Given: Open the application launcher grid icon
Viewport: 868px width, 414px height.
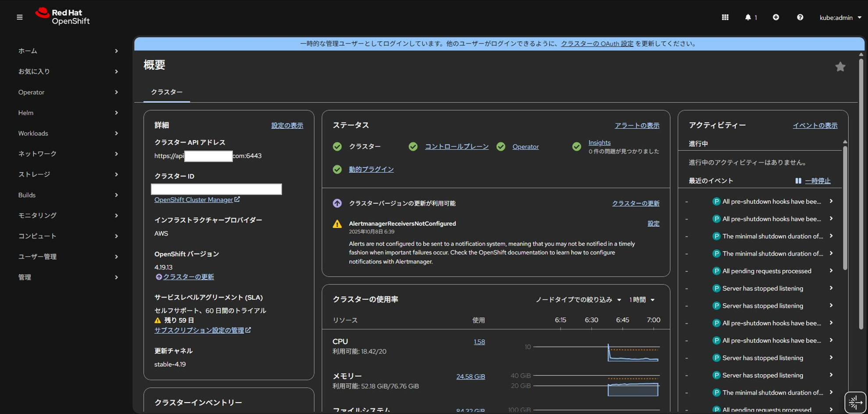Looking at the screenshot, I should tap(725, 17).
